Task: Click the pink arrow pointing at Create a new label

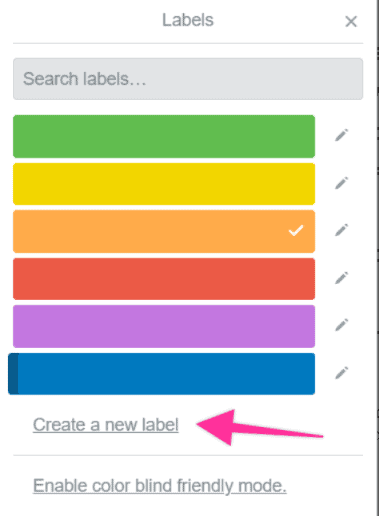Action: pos(260,427)
